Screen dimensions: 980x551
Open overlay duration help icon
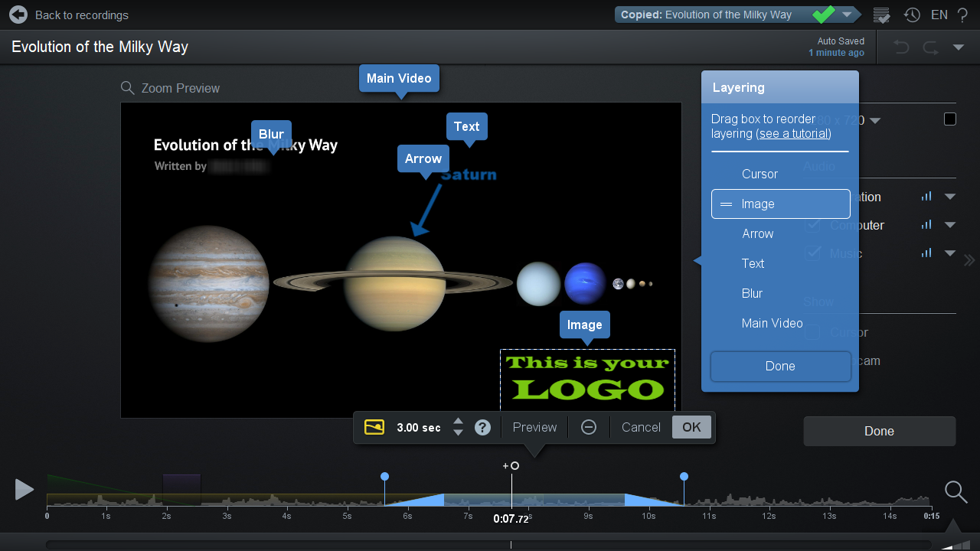click(482, 427)
